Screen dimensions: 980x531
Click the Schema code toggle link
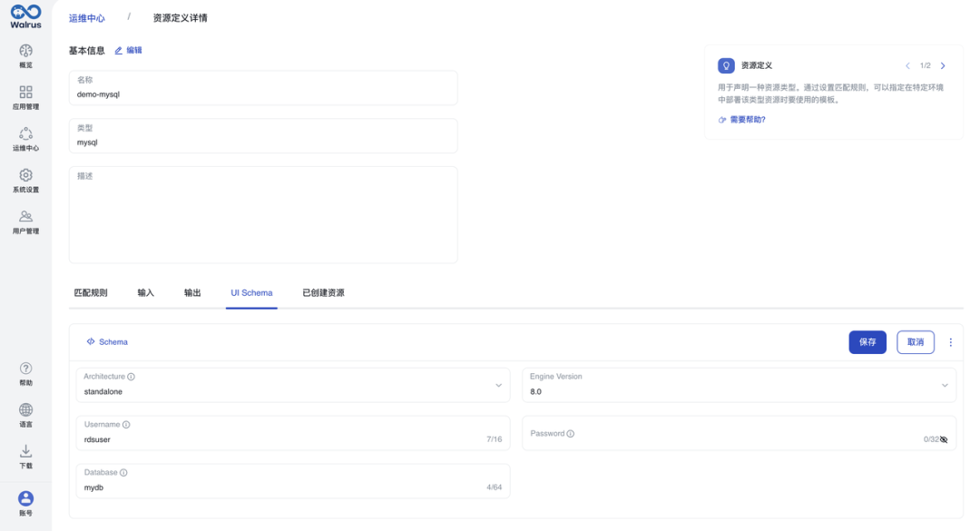tap(107, 342)
